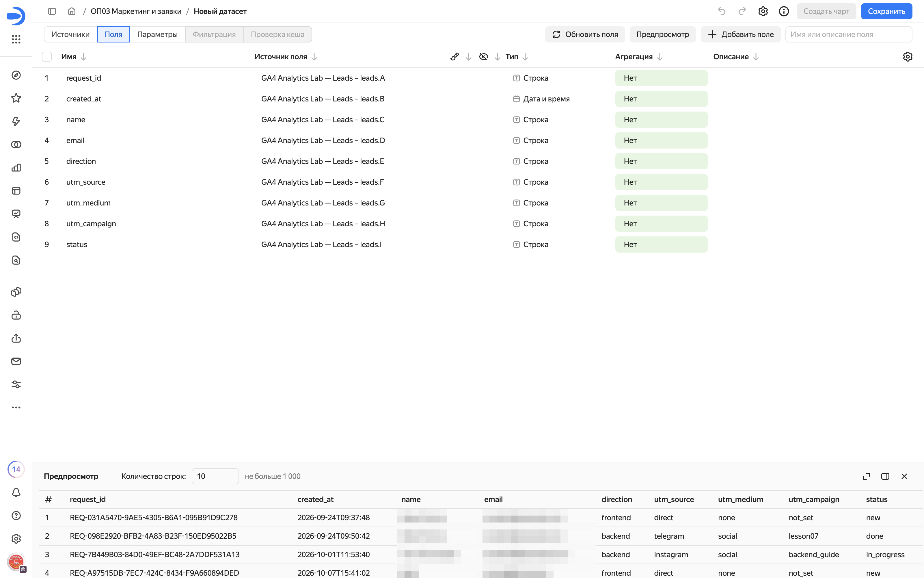Open the datasets overlapping circles icon
924x578 pixels.
pyautogui.click(x=16, y=144)
